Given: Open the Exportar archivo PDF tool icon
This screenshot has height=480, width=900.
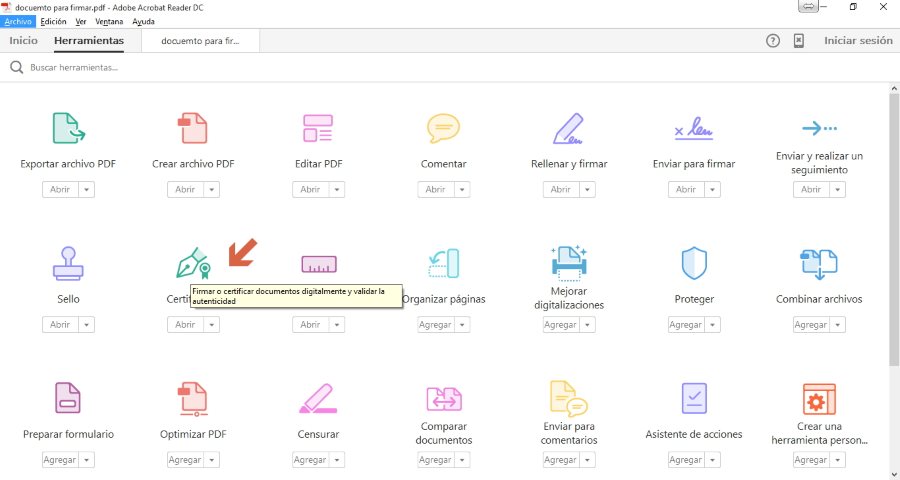Looking at the screenshot, I should pos(68,128).
